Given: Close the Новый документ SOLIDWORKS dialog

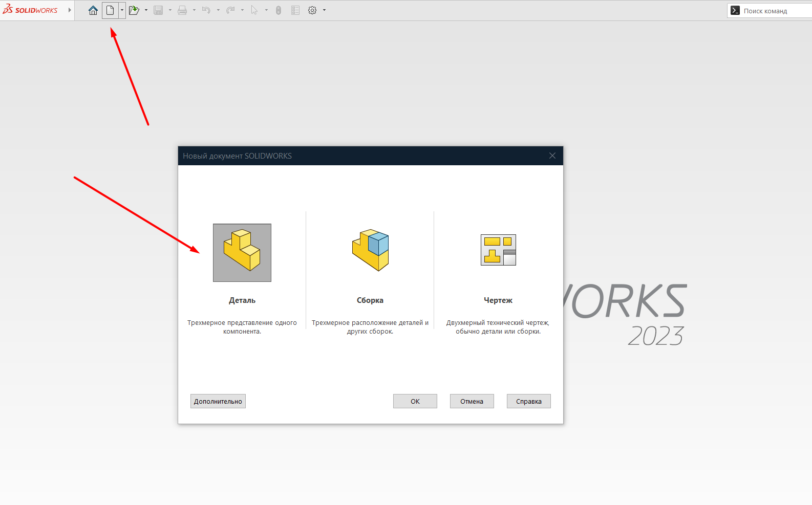Looking at the screenshot, I should coord(552,156).
